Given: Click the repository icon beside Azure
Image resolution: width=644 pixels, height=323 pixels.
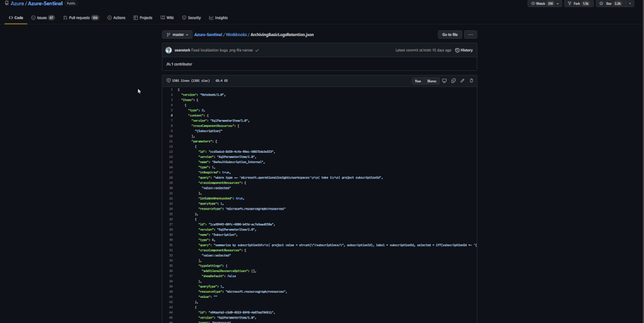Looking at the screenshot, I should [x=6, y=3].
